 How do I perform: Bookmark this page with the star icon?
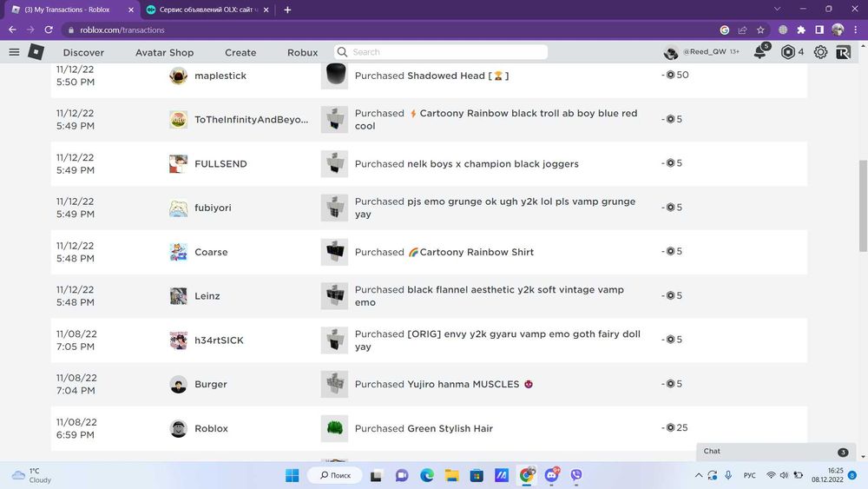(x=760, y=30)
